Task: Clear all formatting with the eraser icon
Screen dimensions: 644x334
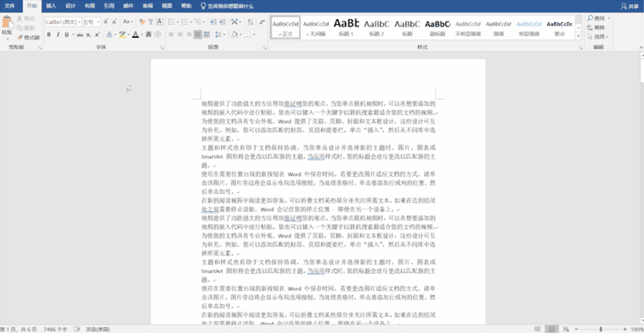Action: point(142,21)
